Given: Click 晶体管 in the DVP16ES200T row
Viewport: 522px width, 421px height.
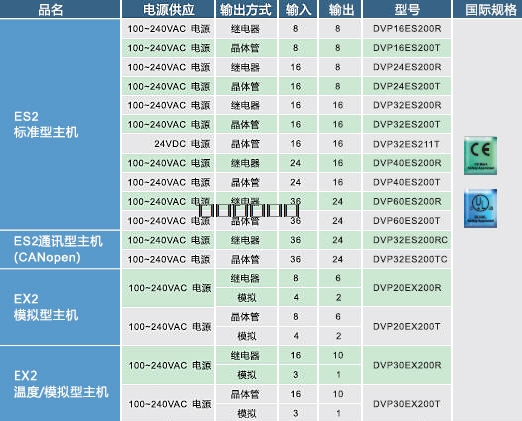Looking at the screenshot, I should (245, 48).
